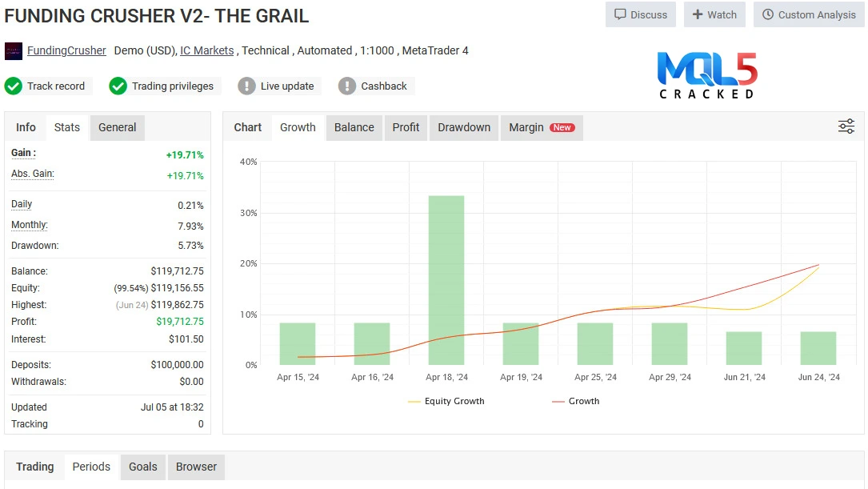The width and height of the screenshot is (868, 489).
Task: Watch this trading system
Action: (714, 14)
